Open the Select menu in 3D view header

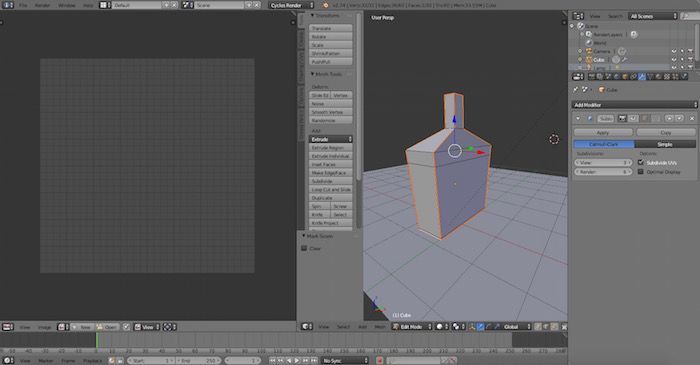(x=343, y=327)
